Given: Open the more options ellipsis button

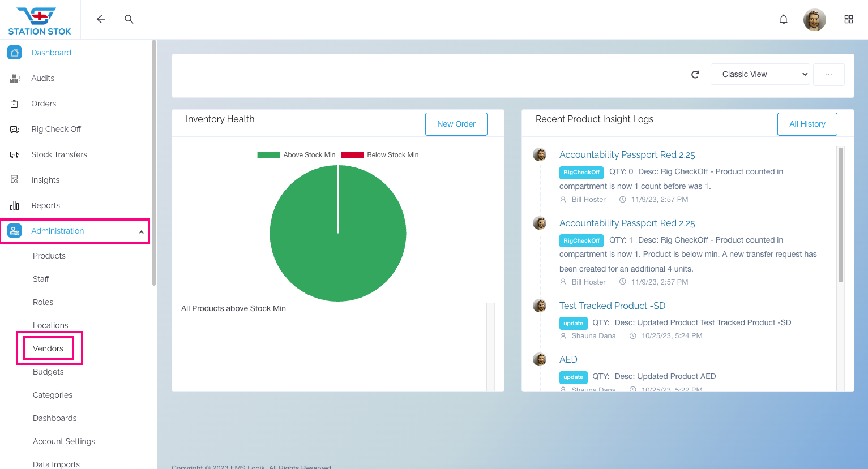Looking at the screenshot, I should 829,74.
